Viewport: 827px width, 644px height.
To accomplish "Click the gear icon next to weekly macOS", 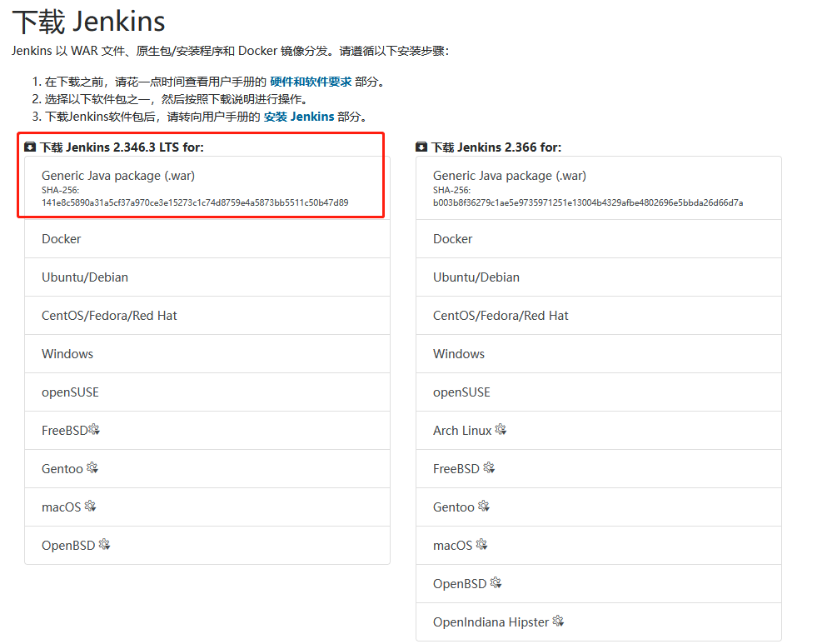I will coord(481,544).
